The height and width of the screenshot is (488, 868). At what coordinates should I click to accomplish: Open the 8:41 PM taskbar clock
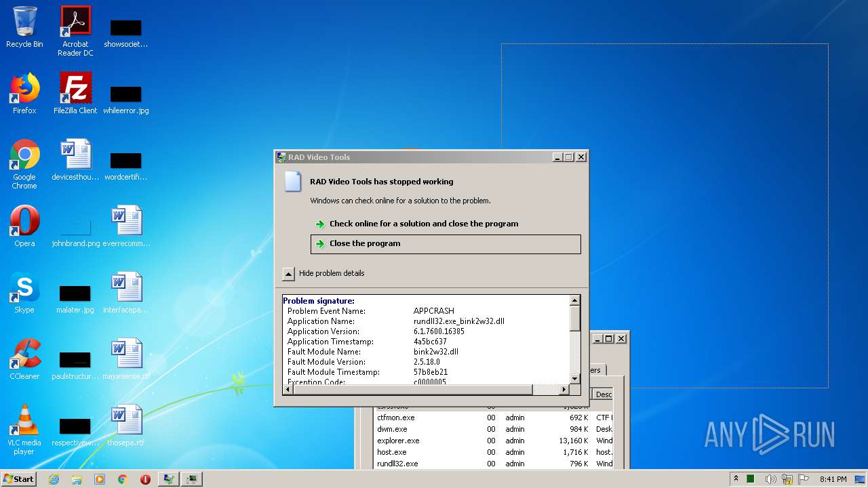pos(833,479)
